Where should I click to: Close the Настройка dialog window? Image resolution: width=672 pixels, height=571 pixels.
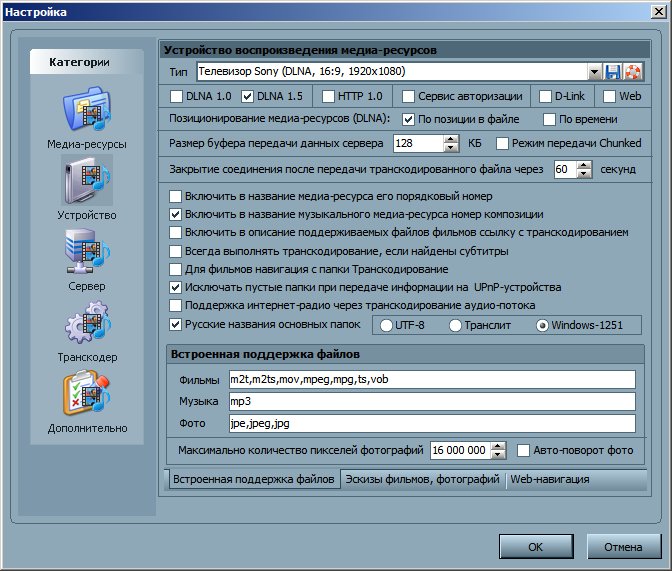[658, 12]
